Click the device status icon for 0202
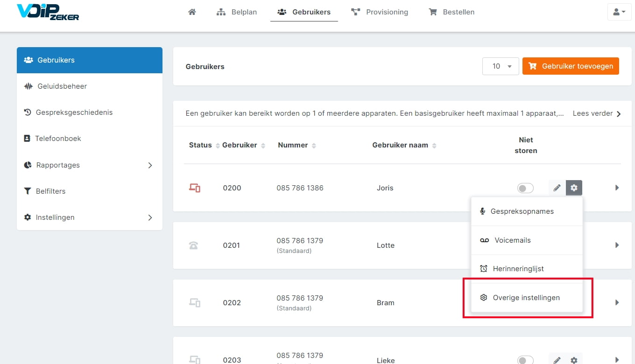Screen dimensions: 635x364 coord(195,303)
